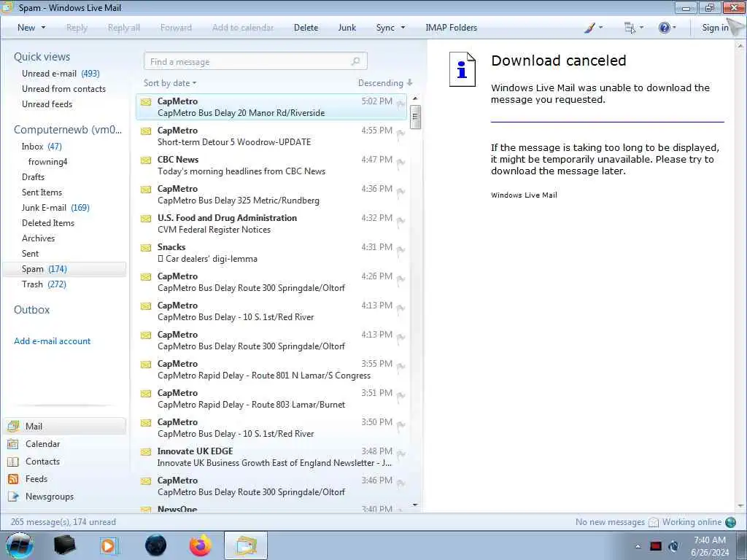The width and height of the screenshot is (747, 560).
Task: Click envelope icon of Innovate UK EDGE message
Action: click(x=146, y=452)
